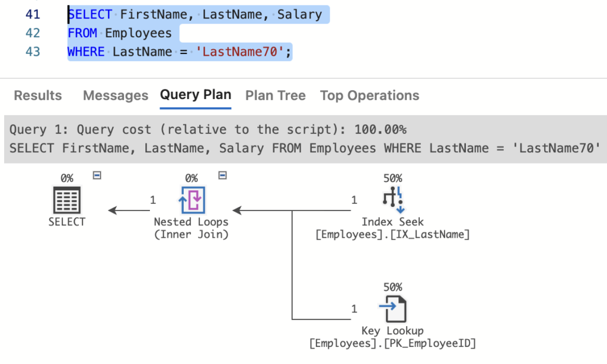Viewport: 607px width, 364px height.
Task: Click the SELECT keyword on line 41
Action: pos(90,14)
